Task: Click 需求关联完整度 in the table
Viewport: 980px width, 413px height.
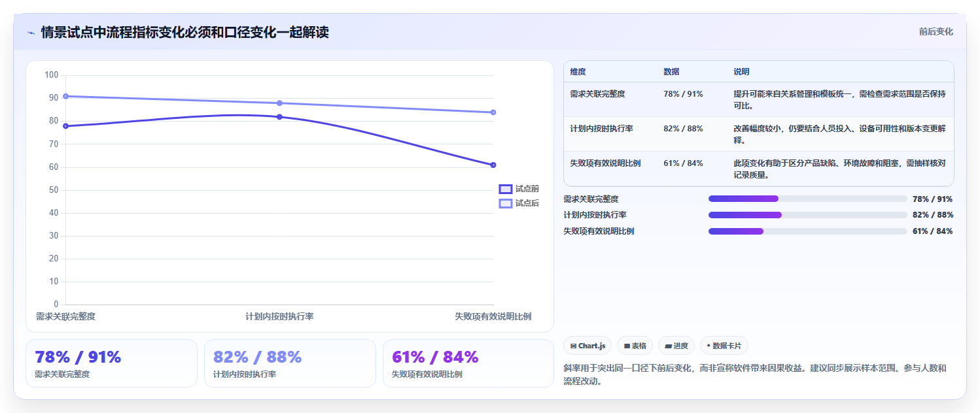Action: (x=597, y=94)
